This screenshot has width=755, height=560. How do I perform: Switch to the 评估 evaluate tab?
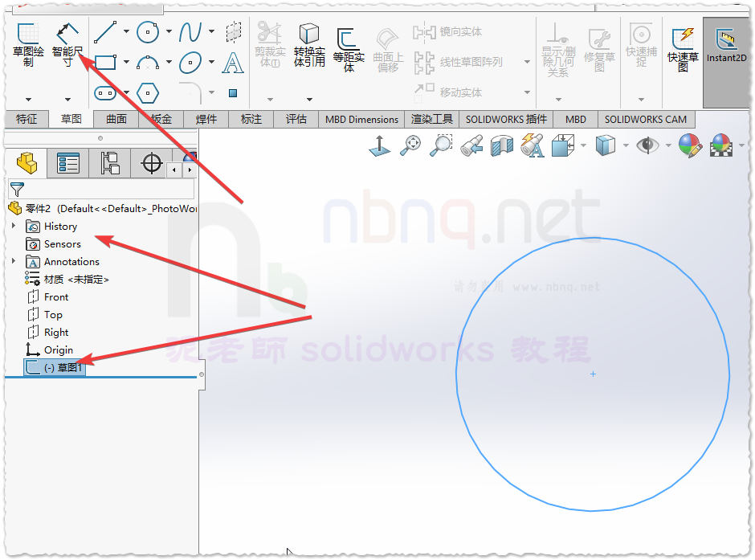[296, 120]
